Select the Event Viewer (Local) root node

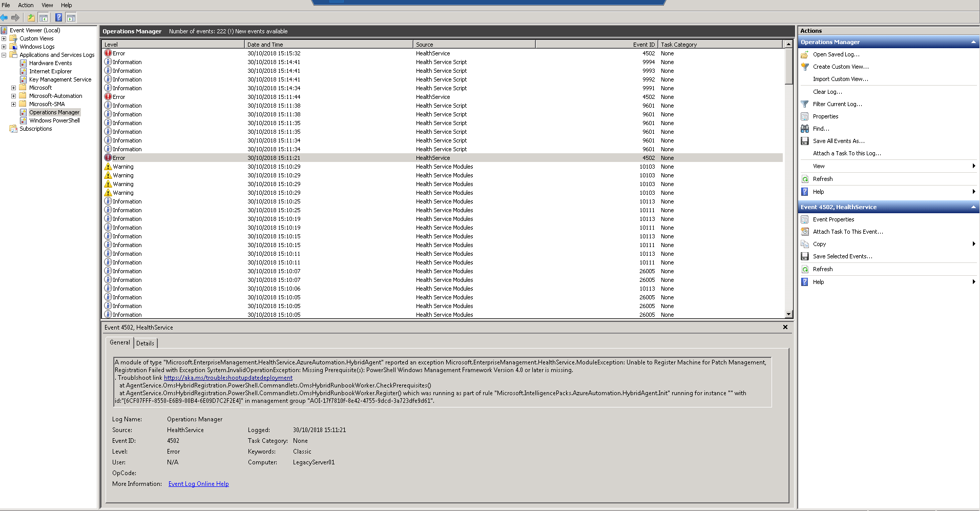pyautogui.click(x=35, y=30)
